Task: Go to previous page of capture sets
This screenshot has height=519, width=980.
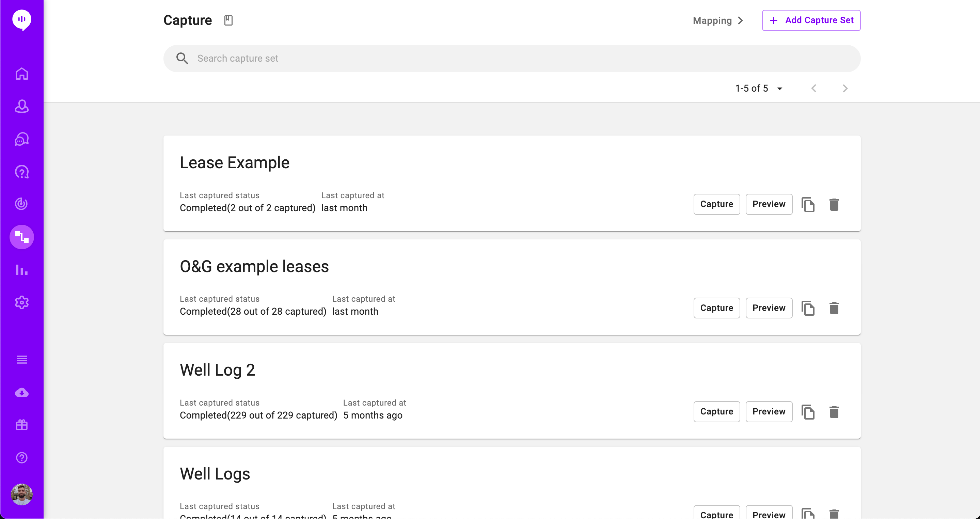Action: tap(814, 88)
